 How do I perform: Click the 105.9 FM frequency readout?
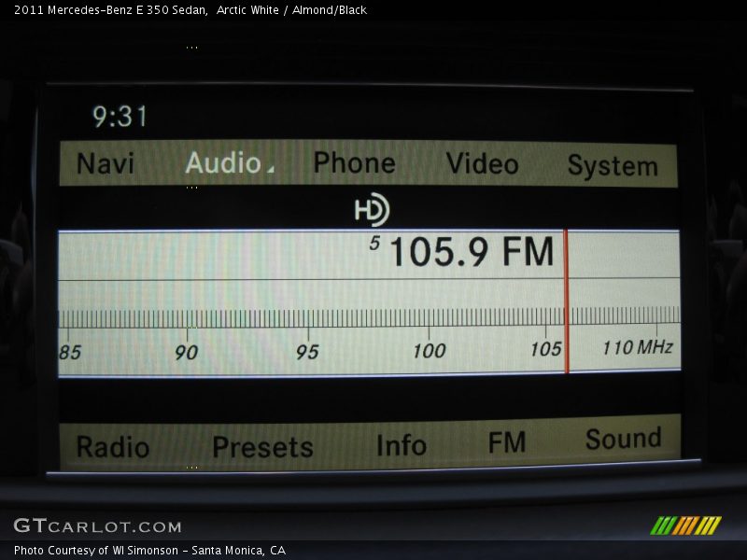click(x=471, y=253)
